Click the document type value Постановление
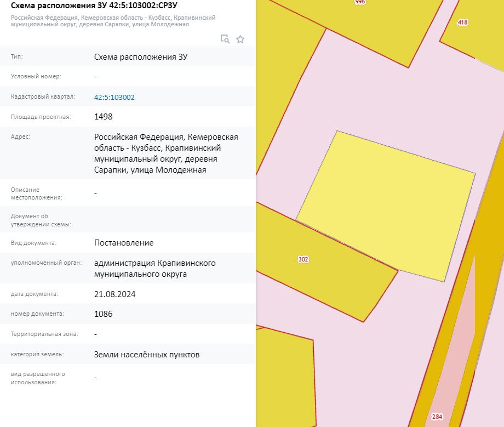Image resolution: width=504 pixels, height=427 pixels. pyautogui.click(x=124, y=243)
